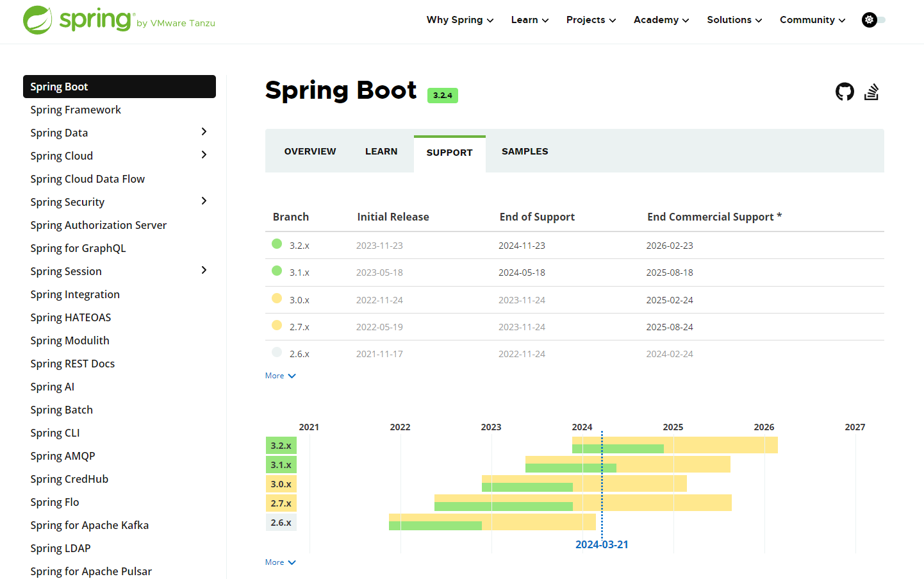Image resolution: width=924 pixels, height=579 pixels.
Task: Click the Spring logo in the header
Action: [x=119, y=20]
